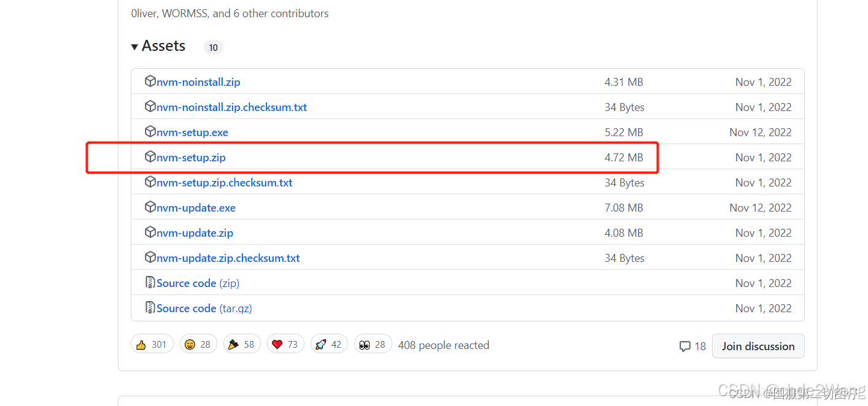Click package icon beside nvm-update.zip
The width and height of the screenshot is (868, 406).
pyautogui.click(x=150, y=232)
